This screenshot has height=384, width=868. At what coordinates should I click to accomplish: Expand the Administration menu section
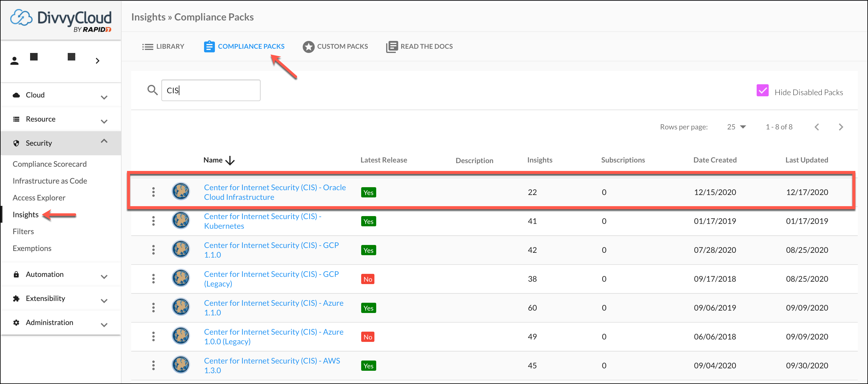[x=61, y=323]
